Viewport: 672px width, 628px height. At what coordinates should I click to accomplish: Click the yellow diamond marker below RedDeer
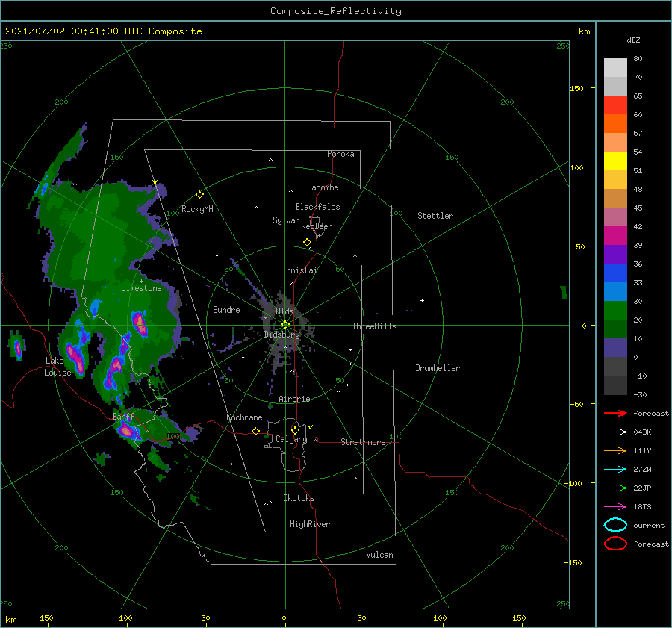307,243
